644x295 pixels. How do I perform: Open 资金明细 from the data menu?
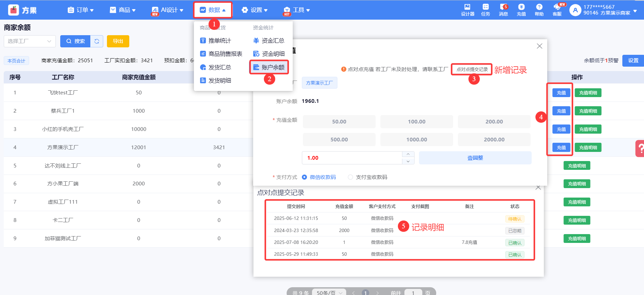point(269,54)
